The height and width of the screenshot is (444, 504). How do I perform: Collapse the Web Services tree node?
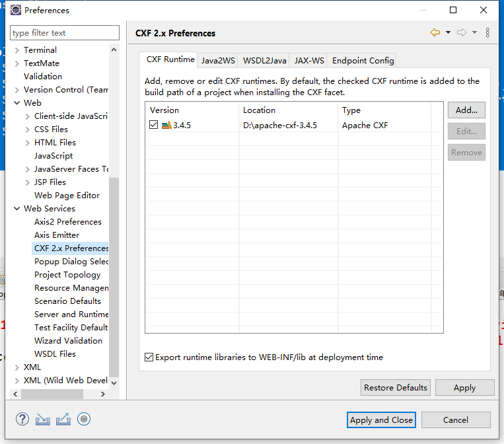[x=17, y=209]
